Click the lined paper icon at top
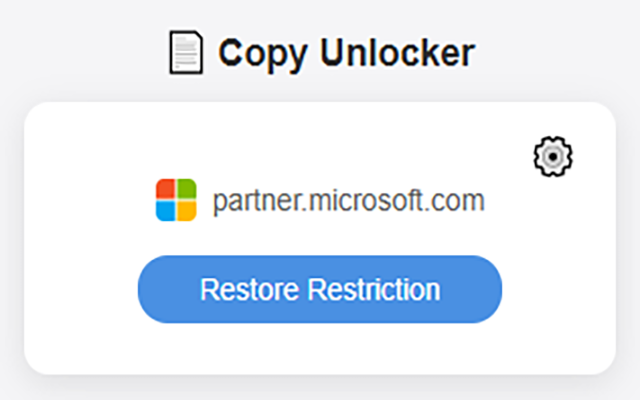This screenshot has height=400, width=640. coord(185,53)
